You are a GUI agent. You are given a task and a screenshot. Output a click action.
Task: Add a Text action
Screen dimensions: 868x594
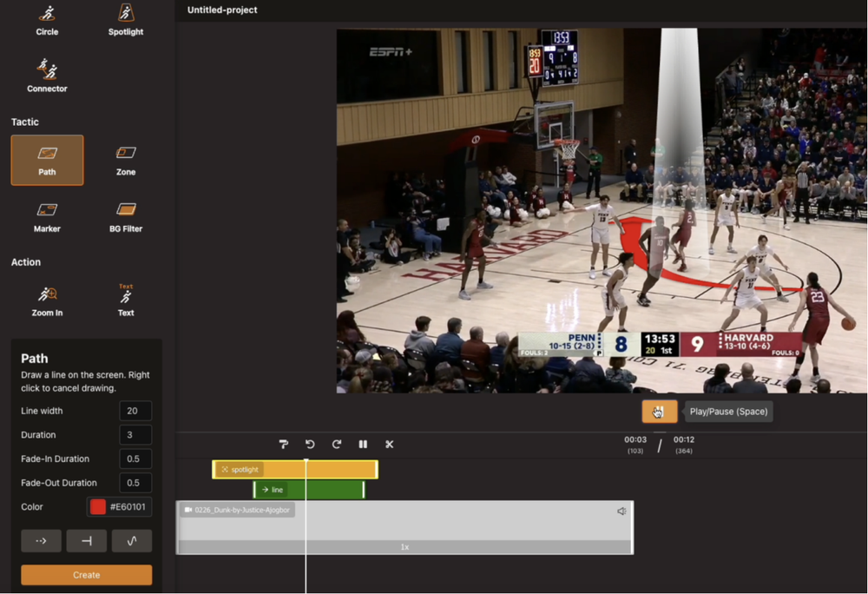coord(126,301)
